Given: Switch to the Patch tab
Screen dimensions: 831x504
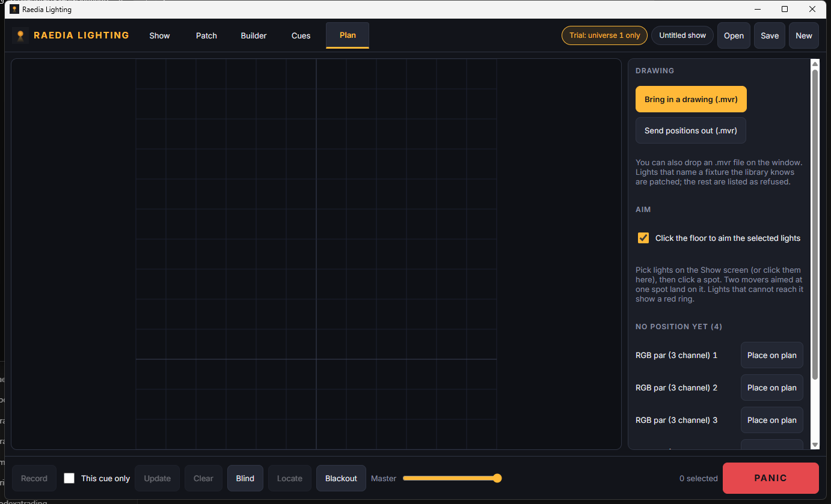Looking at the screenshot, I should [x=206, y=35].
